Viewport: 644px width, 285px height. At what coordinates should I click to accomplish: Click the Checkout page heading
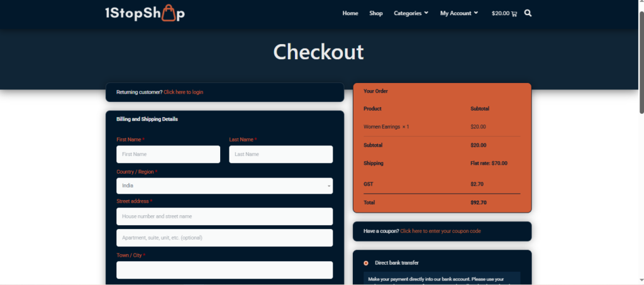coord(318,52)
